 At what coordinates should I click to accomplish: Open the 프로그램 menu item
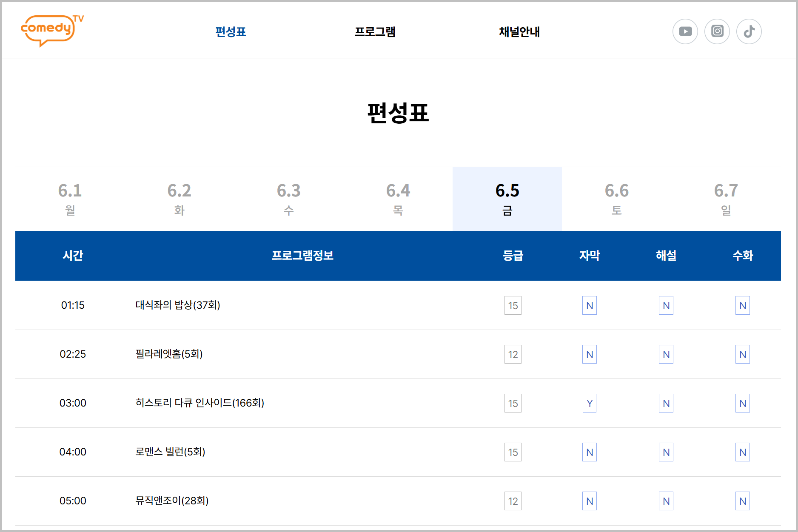click(375, 32)
